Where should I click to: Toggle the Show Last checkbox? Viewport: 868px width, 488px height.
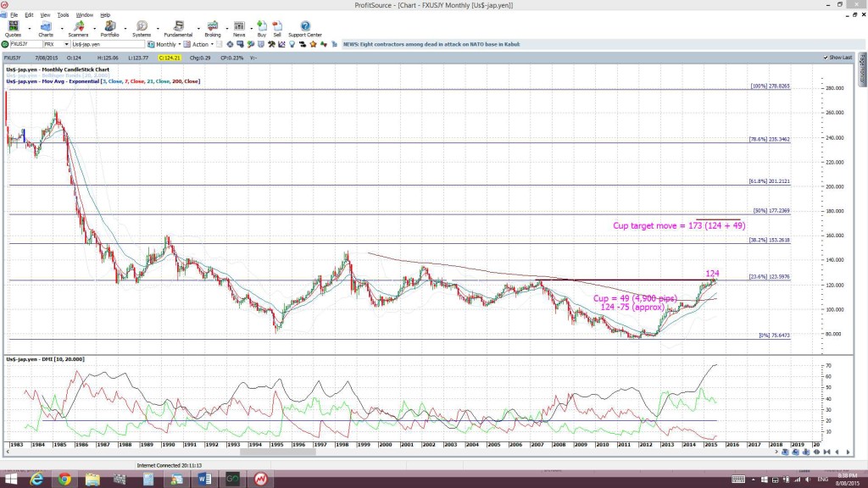(x=826, y=58)
